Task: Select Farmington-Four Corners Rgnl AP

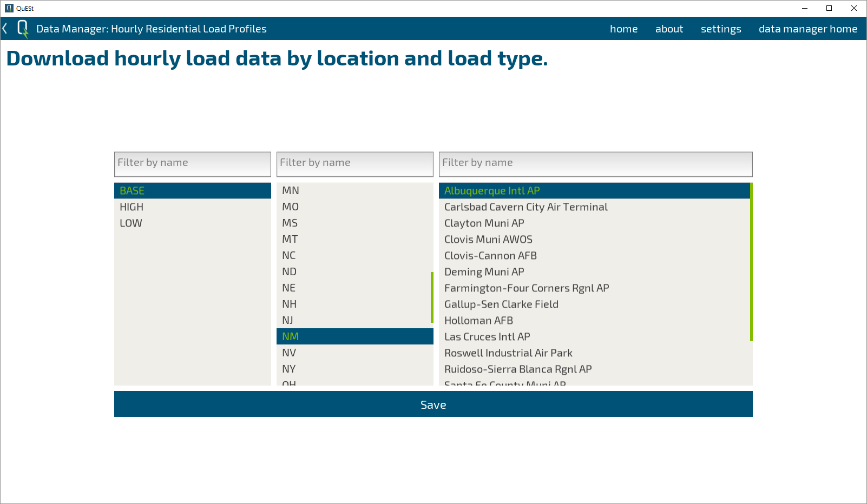Action: (594, 288)
